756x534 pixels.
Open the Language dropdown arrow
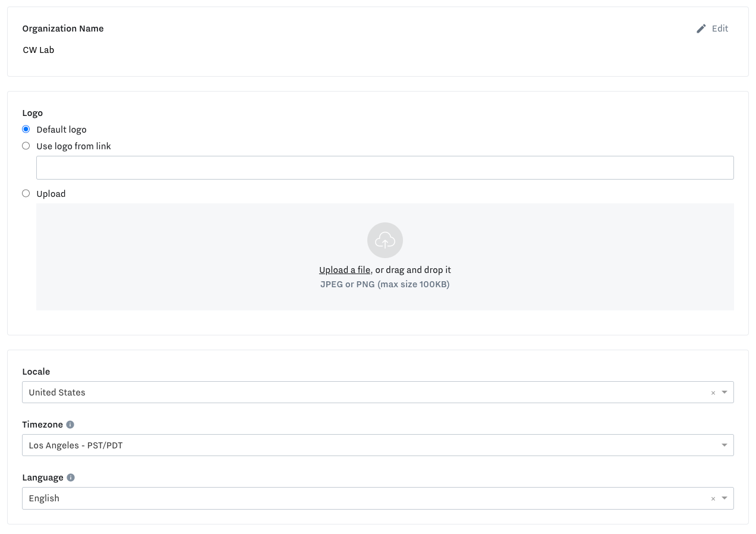[724, 498]
